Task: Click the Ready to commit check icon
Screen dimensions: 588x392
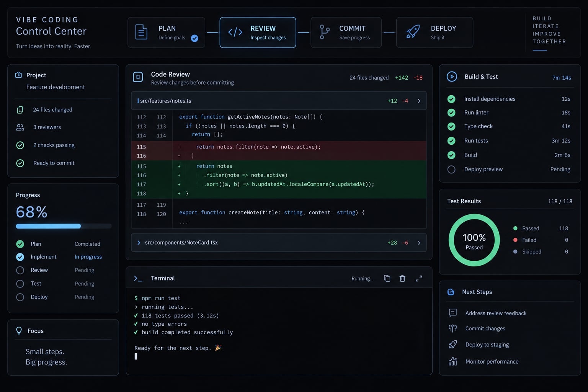Action: (x=20, y=163)
